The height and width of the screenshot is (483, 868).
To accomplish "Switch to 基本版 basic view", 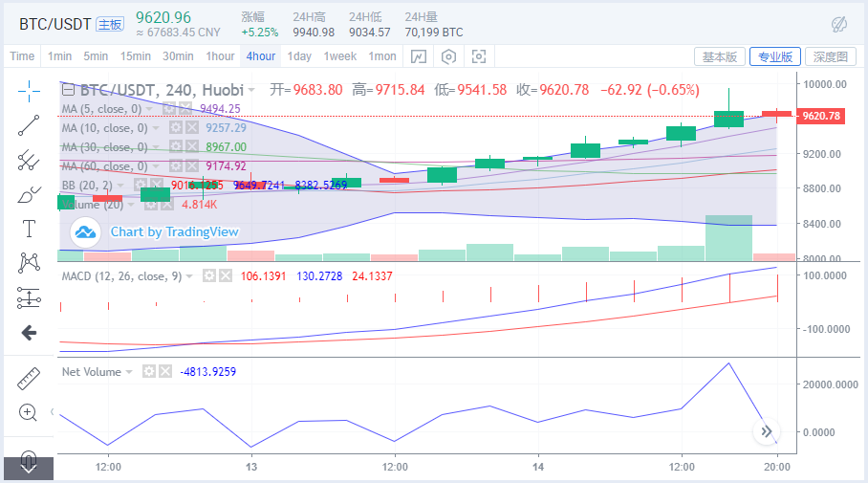I will [720, 57].
